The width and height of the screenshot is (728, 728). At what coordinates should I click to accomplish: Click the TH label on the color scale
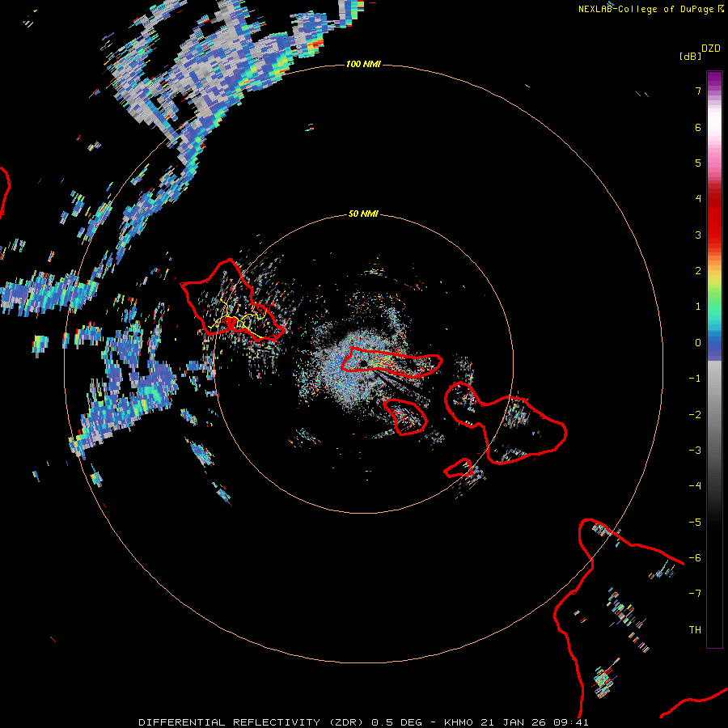(695, 630)
